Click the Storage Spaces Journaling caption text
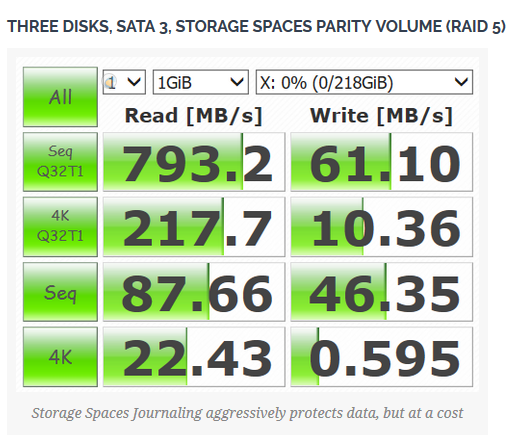Viewport: 515px width, 441px height. 247,413
